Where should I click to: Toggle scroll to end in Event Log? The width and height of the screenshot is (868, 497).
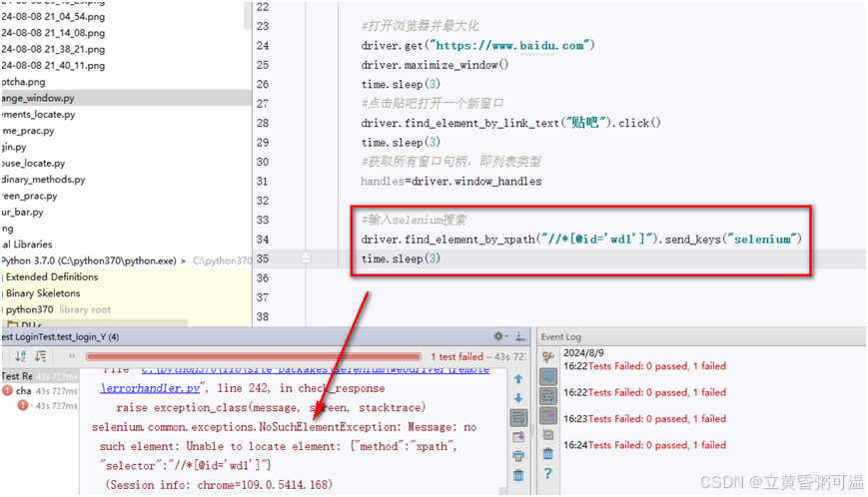[x=548, y=415]
